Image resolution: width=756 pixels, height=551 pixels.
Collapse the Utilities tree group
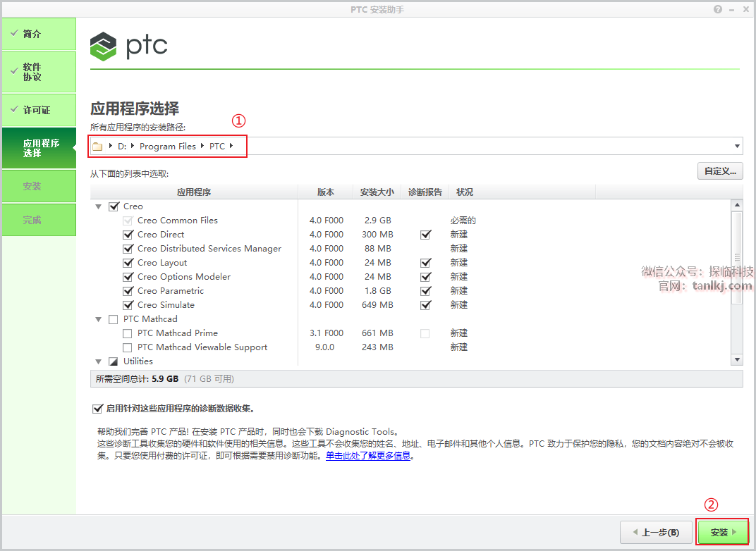coord(99,361)
